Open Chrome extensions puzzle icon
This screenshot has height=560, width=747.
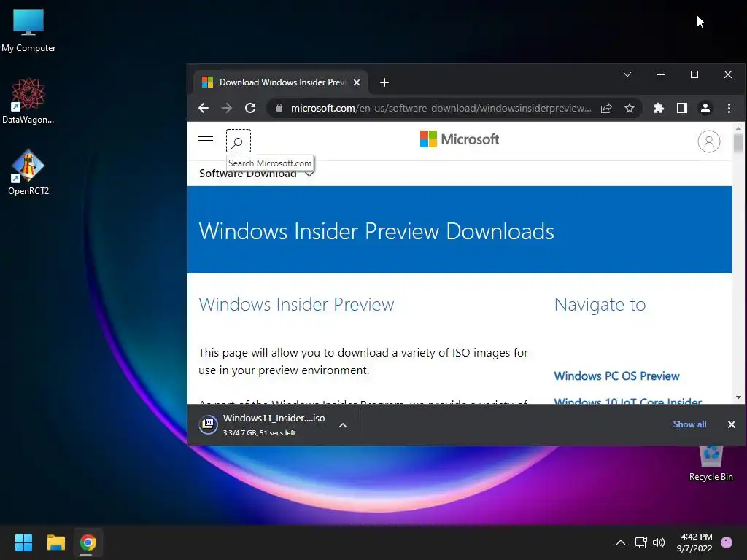pos(659,108)
